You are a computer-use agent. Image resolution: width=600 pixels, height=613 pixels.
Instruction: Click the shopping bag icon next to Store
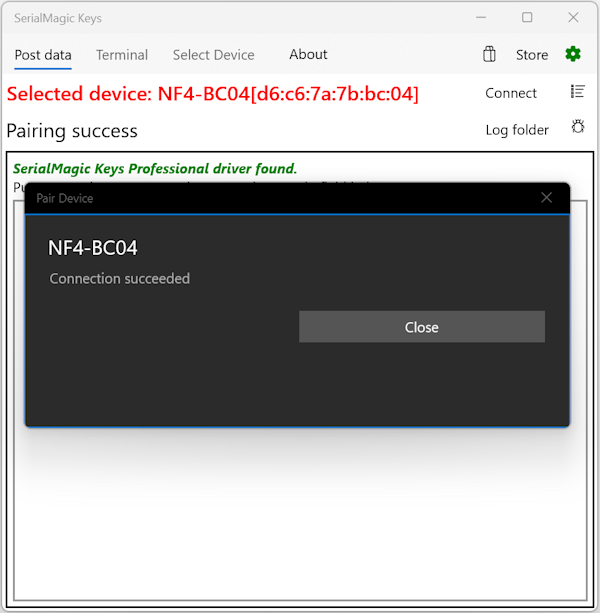[x=489, y=54]
